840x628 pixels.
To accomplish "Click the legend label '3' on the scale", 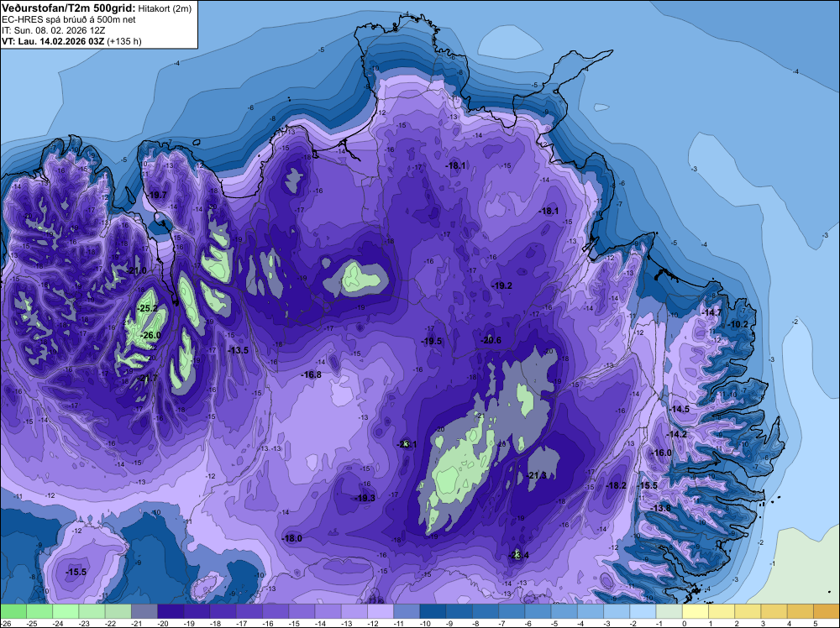I will pyautogui.click(x=763, y=624).
